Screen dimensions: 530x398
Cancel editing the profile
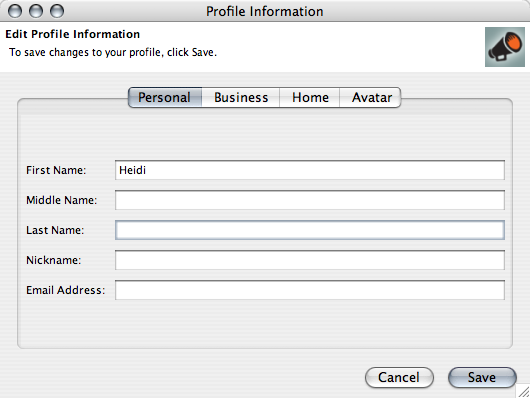point(399,377)
